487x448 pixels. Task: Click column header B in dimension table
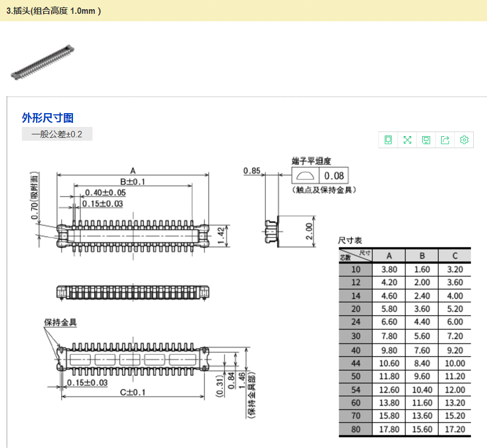click(422, 256)
